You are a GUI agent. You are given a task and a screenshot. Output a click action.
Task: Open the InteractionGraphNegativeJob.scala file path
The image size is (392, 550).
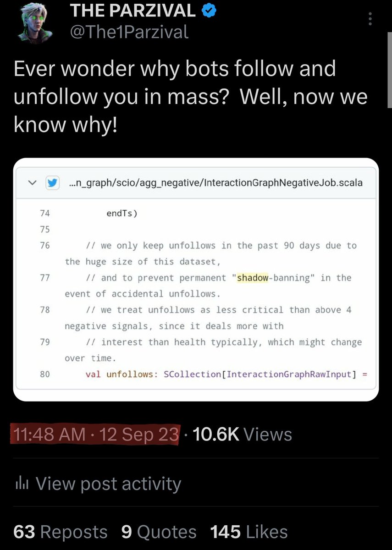[x=215, y=183]
